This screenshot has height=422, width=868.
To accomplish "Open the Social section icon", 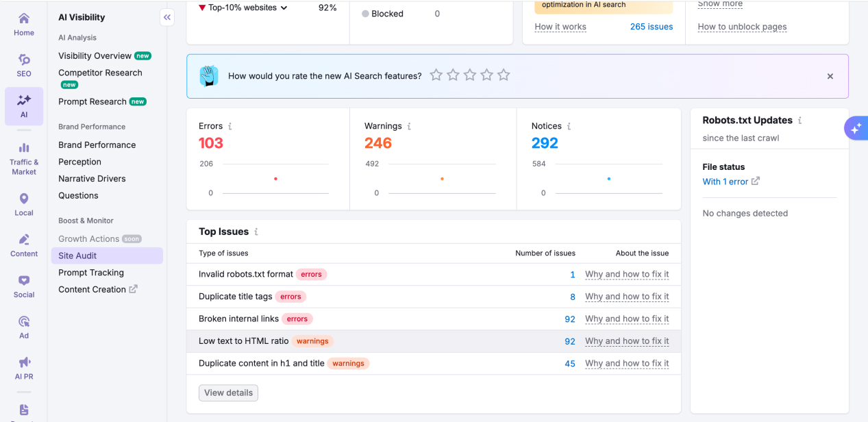I will (x=24, y=281).
